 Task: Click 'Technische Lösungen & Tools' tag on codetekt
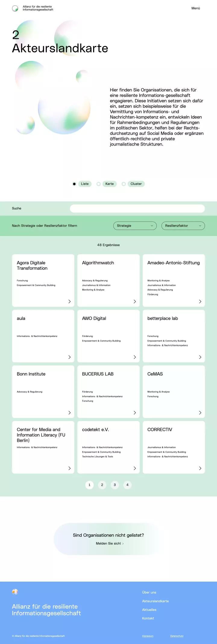pos(98,457)
